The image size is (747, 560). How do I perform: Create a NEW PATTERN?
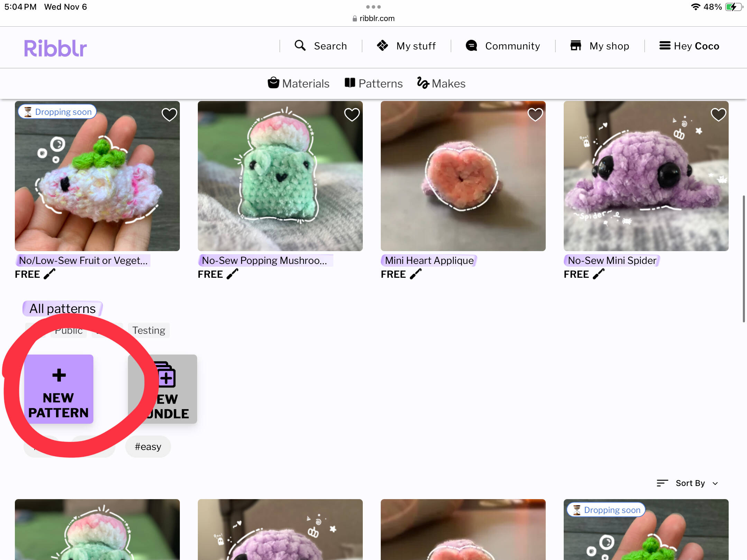[59, 389]
